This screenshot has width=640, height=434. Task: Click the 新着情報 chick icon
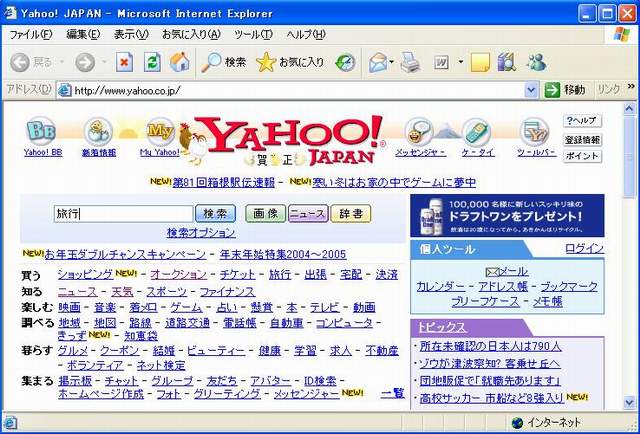[x=98, y=131]
